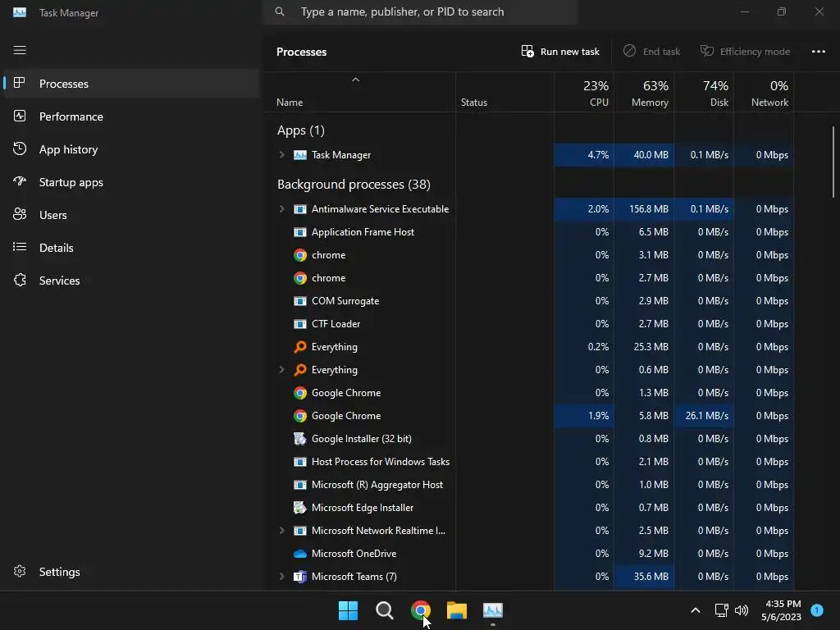Click the Antimalware Service Executable icon
This screenshot has width=840, height=630.
click(300, 209)
